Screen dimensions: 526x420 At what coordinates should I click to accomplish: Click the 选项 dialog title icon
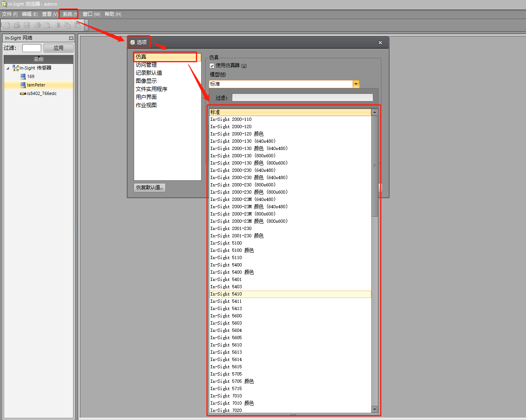[133, 42]
